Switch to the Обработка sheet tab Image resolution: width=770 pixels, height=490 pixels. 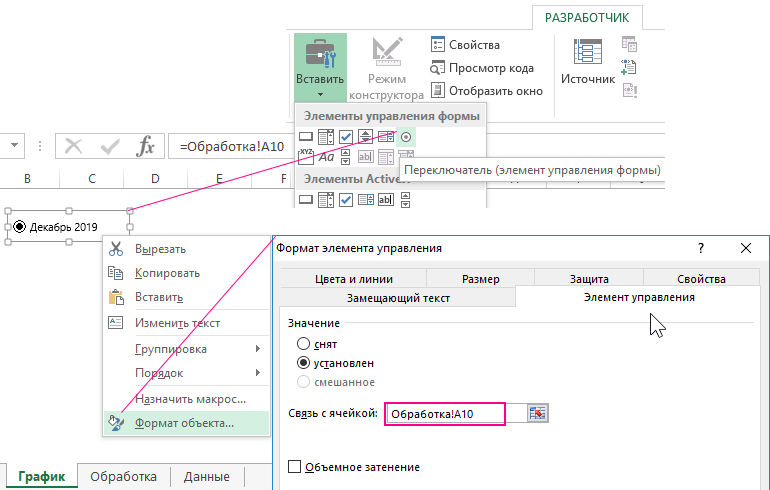tap(124, 477)
